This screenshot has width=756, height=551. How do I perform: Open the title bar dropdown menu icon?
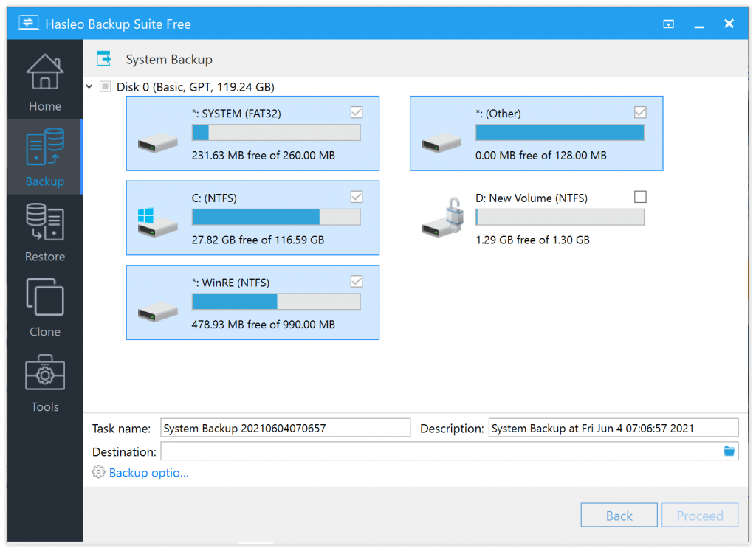pyautogui.click(x=668, y=24)
